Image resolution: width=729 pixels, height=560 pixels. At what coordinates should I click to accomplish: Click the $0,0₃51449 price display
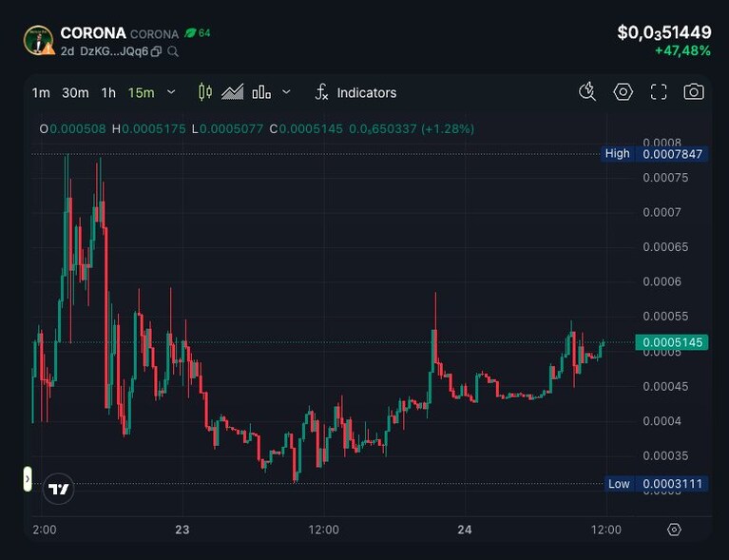(x=664, y=32)
